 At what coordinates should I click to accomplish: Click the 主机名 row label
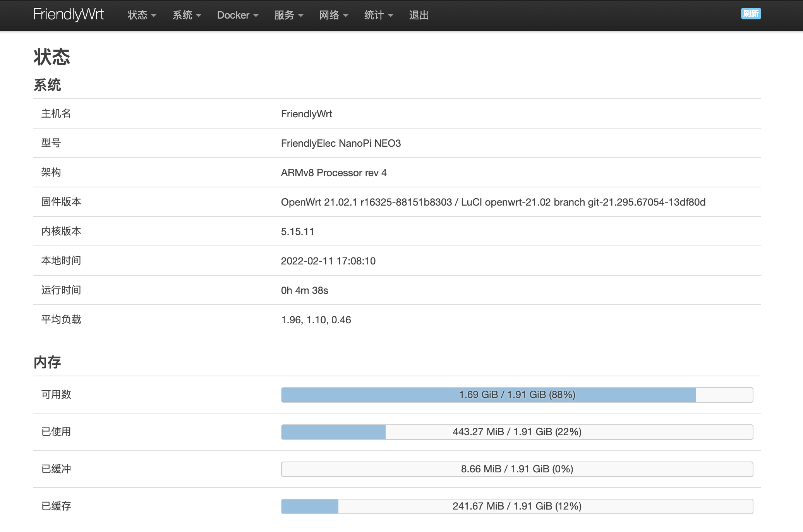pos(56,113)
